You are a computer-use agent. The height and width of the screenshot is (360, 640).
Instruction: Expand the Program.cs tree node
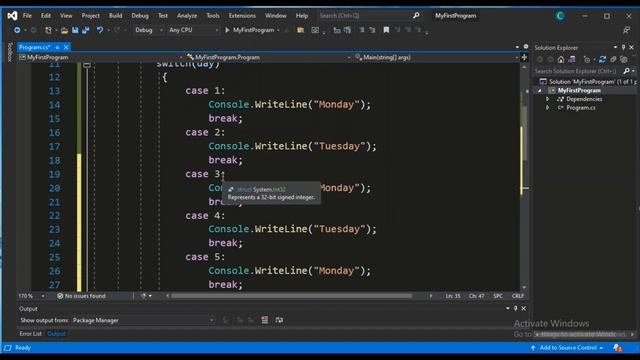point(548,107)
